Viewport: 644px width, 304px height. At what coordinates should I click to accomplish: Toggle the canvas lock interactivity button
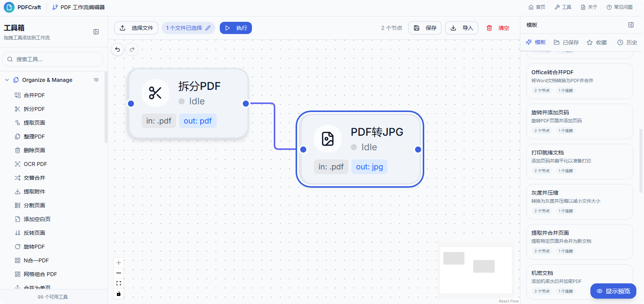pos(119,294)
